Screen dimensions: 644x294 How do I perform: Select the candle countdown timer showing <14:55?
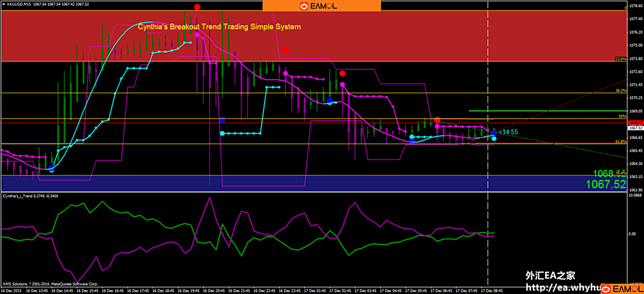pyautogui.click(x=509, y=132)
